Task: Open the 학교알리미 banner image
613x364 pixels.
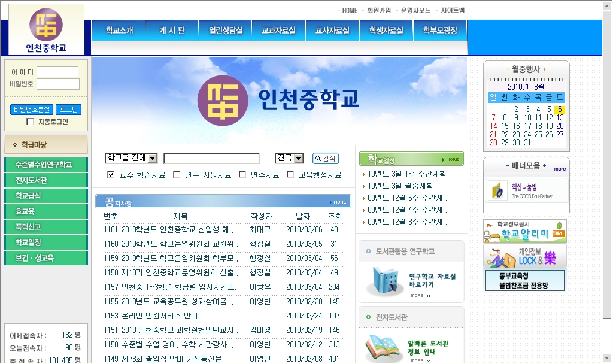Action: [x=524, y=232]
